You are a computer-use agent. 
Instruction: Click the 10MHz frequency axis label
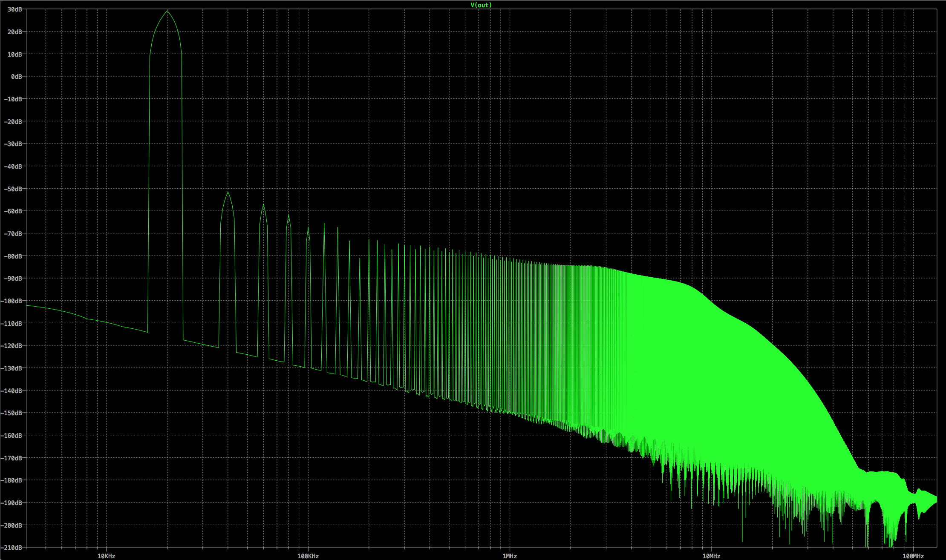711,556
